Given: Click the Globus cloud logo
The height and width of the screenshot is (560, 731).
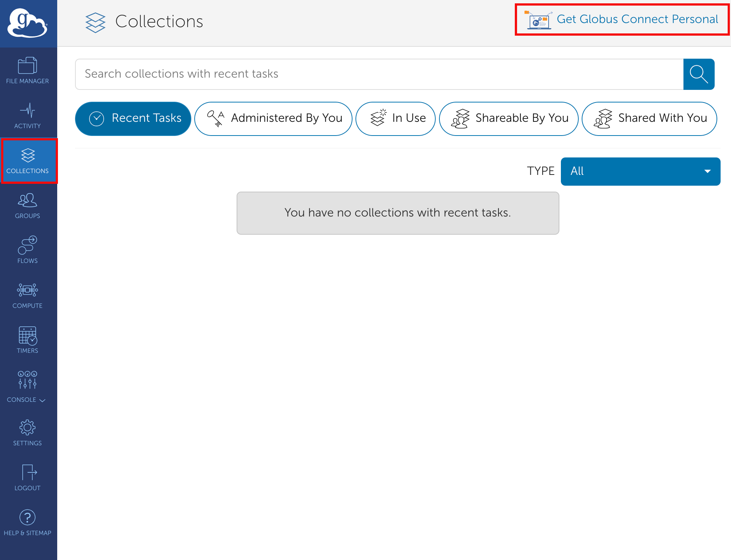Looking at the screenshot, I should click(28, 23).
